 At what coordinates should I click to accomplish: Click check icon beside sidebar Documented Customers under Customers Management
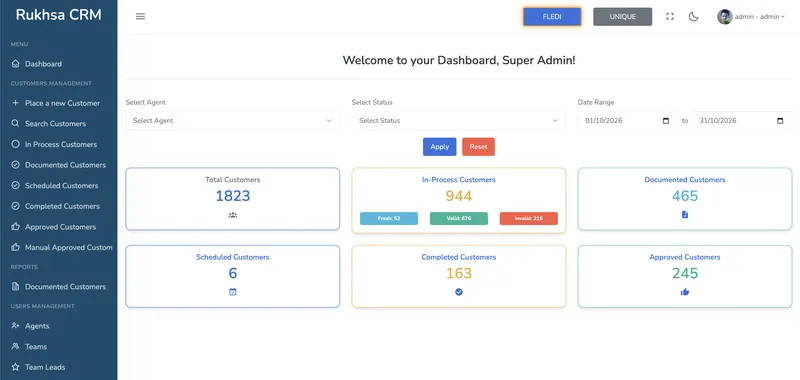[x=15, y=165]
